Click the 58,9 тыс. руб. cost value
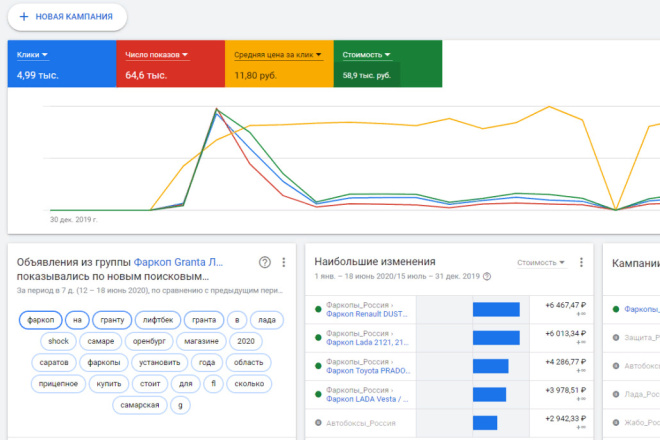The image size is (660, 440). (x=367, y=75)
